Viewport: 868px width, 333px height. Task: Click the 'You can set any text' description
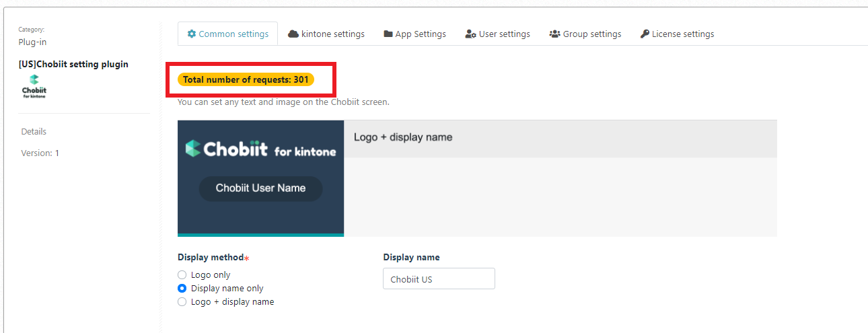[283, 102]
